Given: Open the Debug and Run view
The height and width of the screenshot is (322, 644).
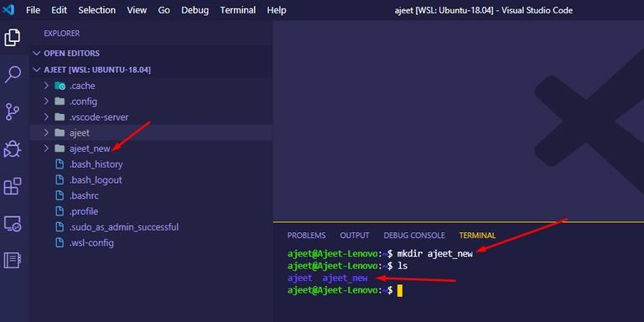Looking at the screenshot, I should coord(13,149).
